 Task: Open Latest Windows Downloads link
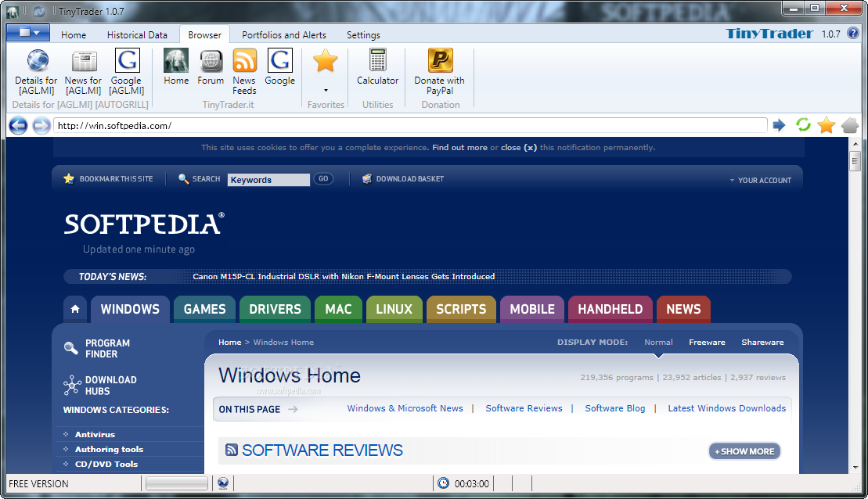coord(727,408)
